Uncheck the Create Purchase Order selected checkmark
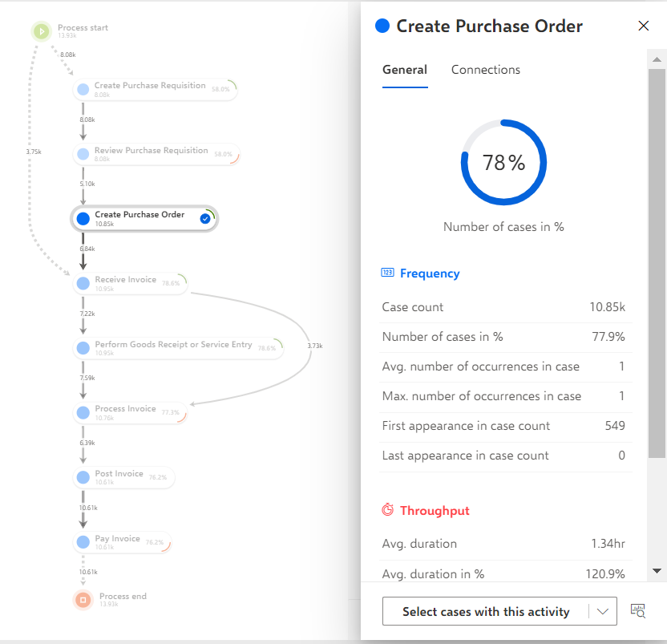This screenshot has height=644, width=667. click(205, 219)
